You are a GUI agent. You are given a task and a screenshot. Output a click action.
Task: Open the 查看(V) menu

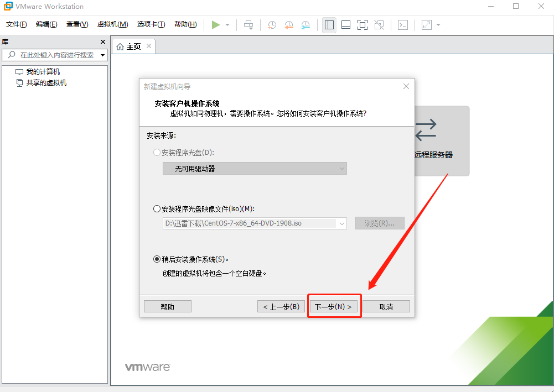coord(77,24)
